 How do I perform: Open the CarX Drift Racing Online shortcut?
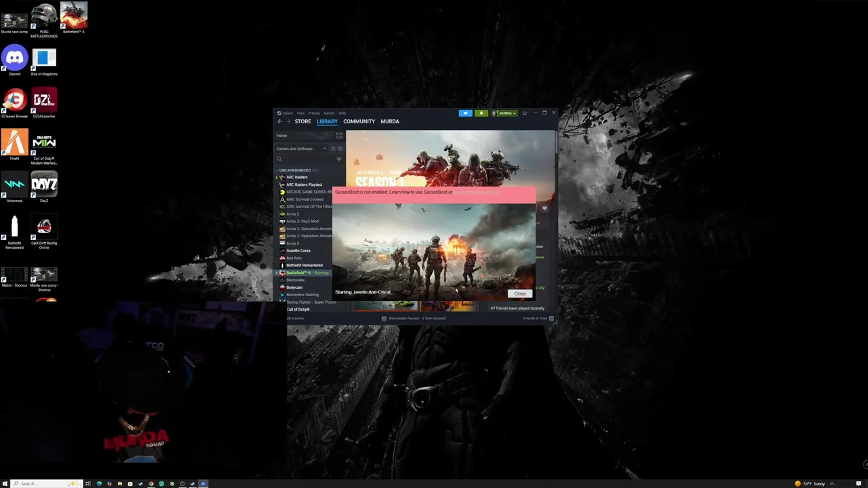[x=44, y=232]
